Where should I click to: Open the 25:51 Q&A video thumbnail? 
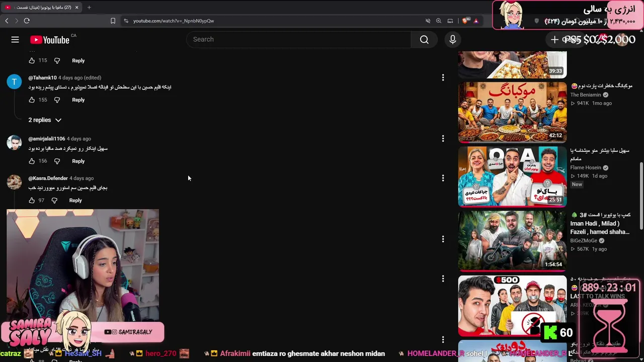512,176
